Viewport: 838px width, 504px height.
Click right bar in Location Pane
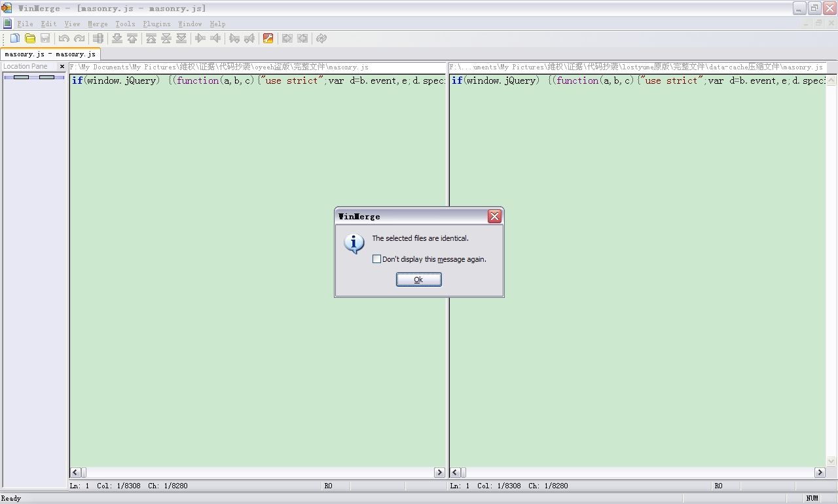[x=46, y=77]
